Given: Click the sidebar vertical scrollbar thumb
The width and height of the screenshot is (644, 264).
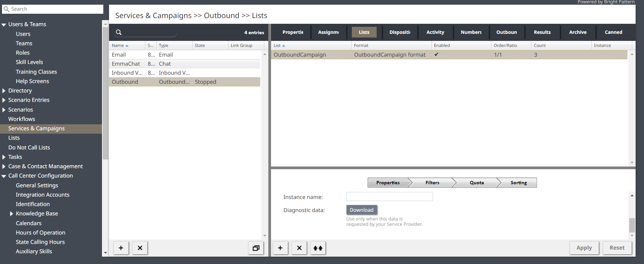Looking at the screenshot, I should [105, 93].
